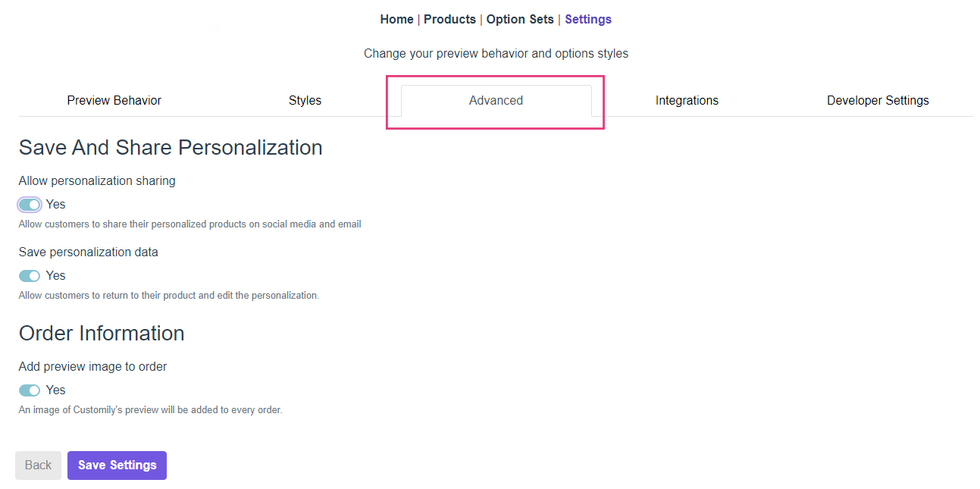980x489 pixels.
Task: Toggle the Allow personalization sharing switch
Action: pyautogui.click(x=30, y=205)
